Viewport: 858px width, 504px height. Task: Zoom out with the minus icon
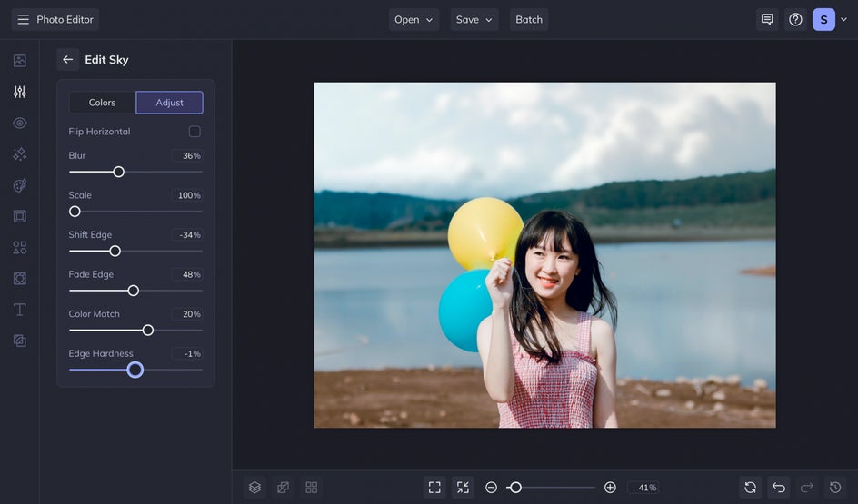[492, 487]
